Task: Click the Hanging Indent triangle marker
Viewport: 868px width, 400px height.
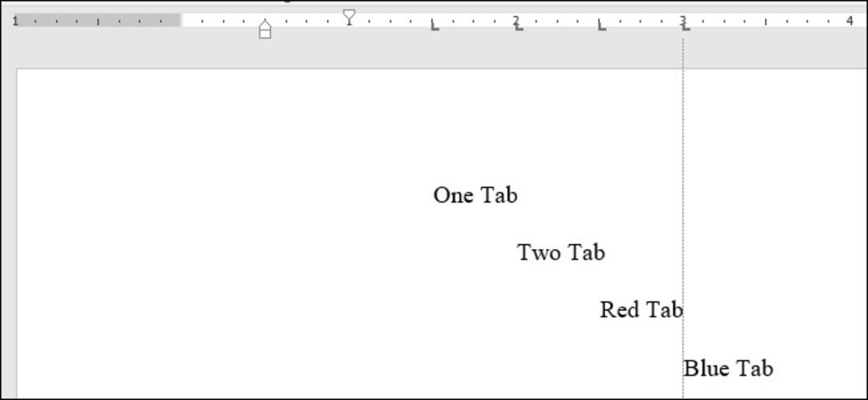Action: [265, 24]
